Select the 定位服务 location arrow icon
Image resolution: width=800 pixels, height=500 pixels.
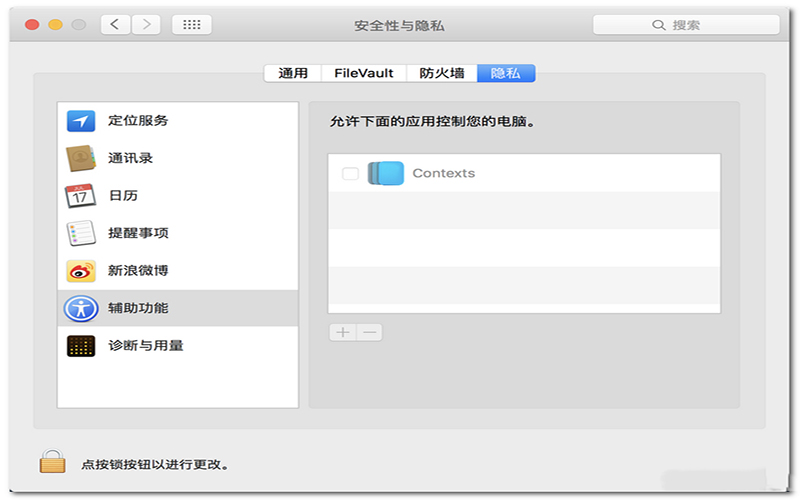tap(81, 121)
